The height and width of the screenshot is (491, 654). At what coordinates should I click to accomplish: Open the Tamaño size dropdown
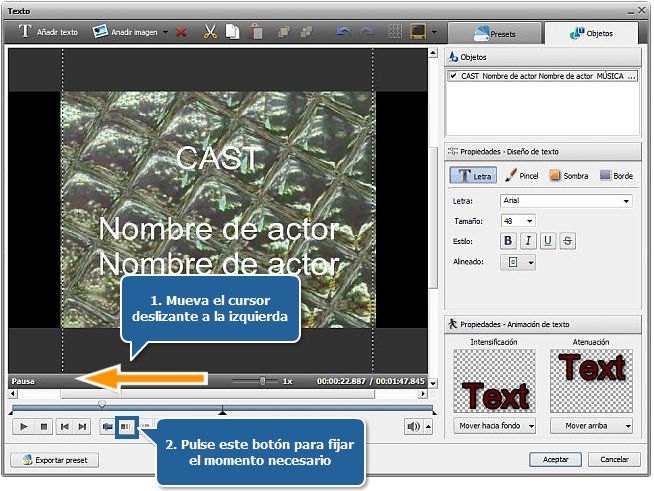(528, 221)
